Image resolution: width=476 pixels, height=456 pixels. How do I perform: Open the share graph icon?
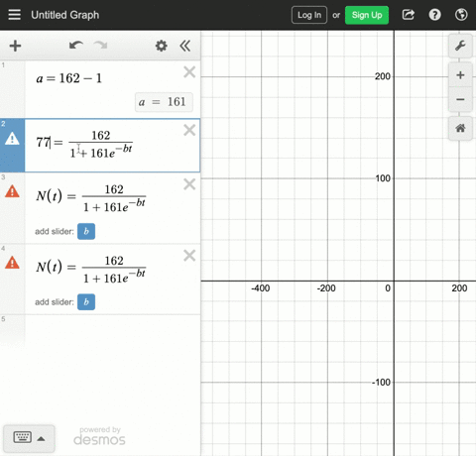[x=409, y=15]
